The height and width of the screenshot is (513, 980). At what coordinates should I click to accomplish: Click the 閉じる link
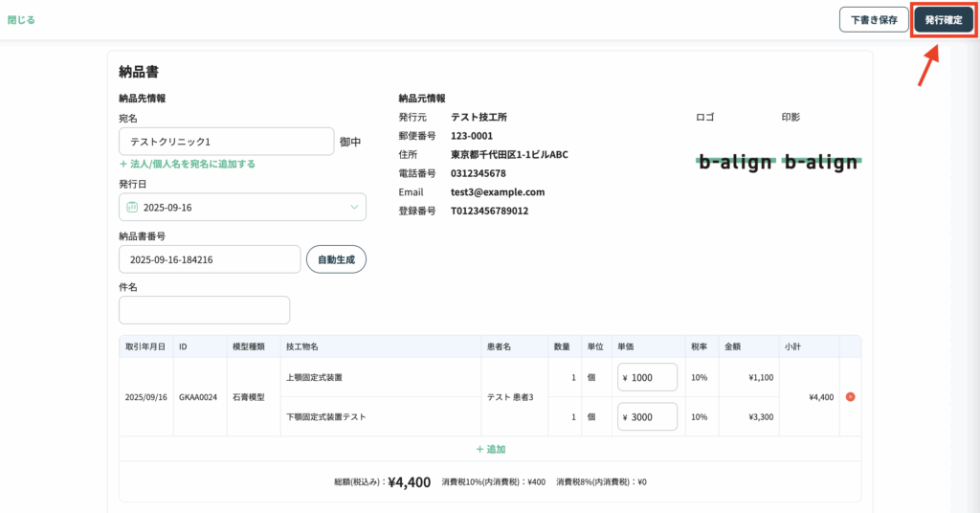[x=21, y=20]
